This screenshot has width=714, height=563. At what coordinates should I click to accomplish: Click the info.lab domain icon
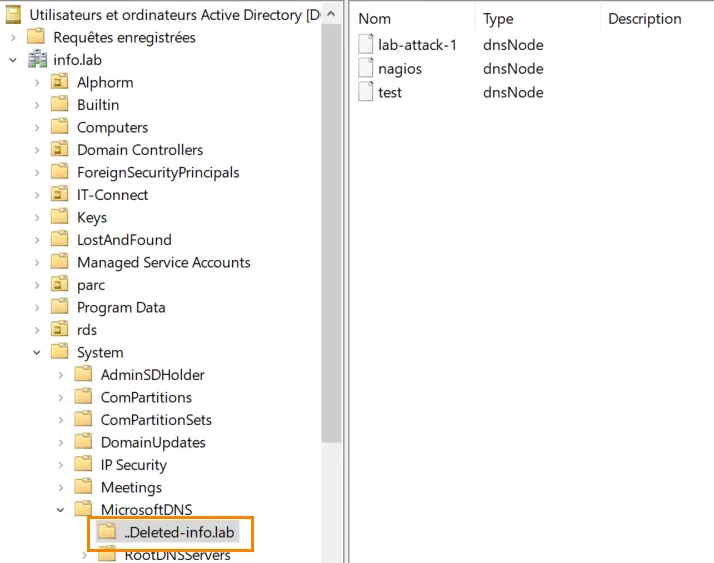[38, 60]
